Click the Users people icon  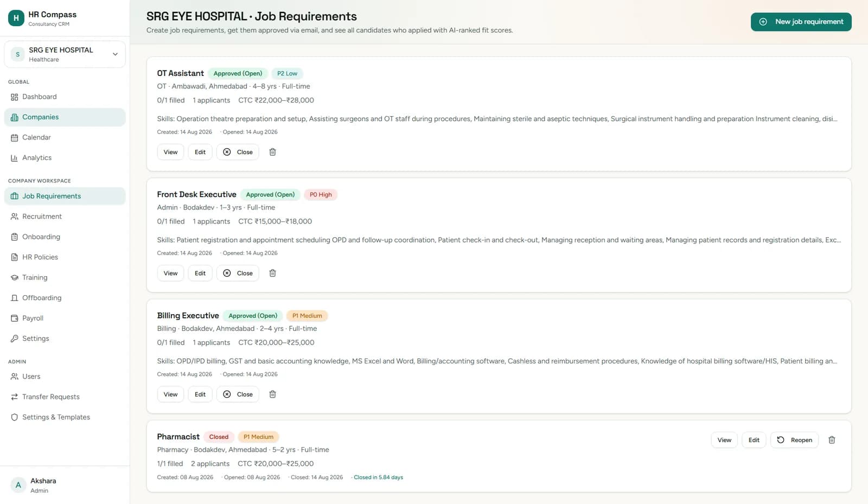[x=15, y=377]
